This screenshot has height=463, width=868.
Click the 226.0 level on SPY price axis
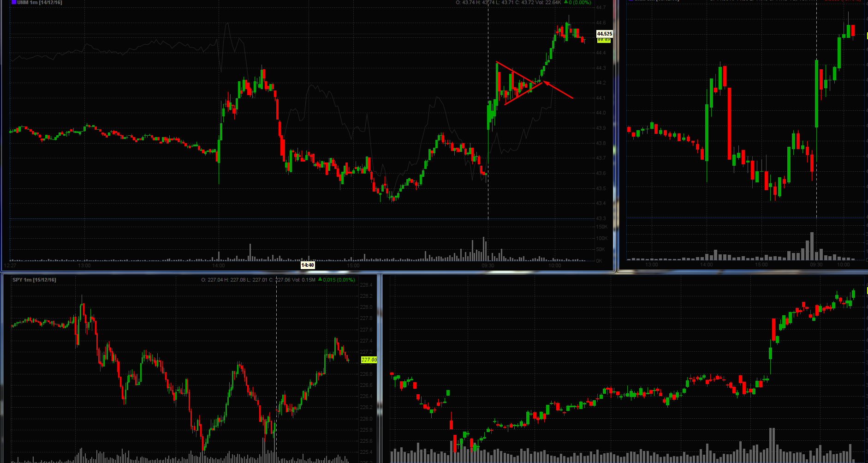366,419
